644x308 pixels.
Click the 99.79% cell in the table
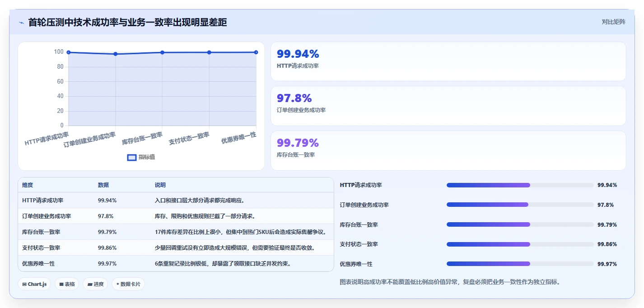click(107, 232)
